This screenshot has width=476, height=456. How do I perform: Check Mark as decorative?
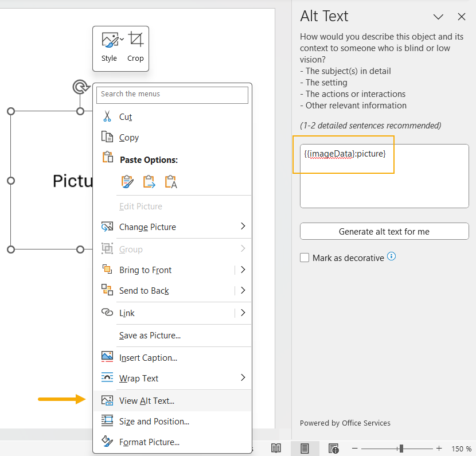(x=305, y=258)
